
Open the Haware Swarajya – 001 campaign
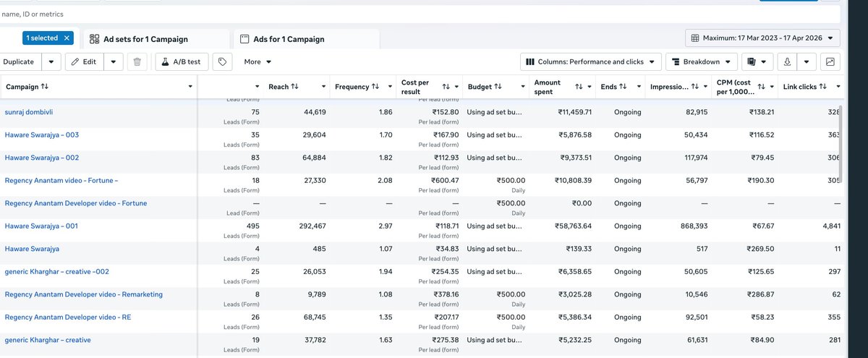(41, 226)
